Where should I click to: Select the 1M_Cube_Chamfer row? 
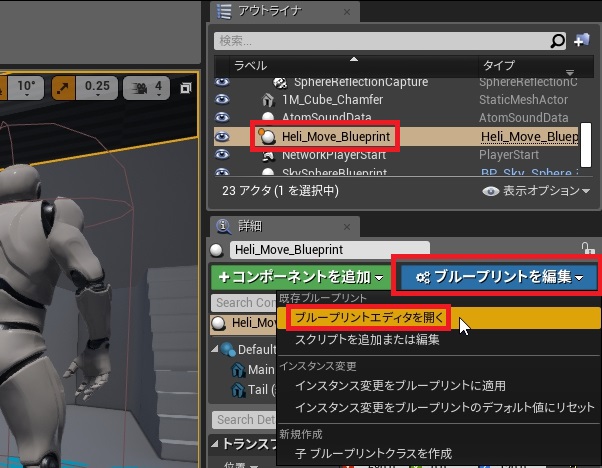coord(395,100)
